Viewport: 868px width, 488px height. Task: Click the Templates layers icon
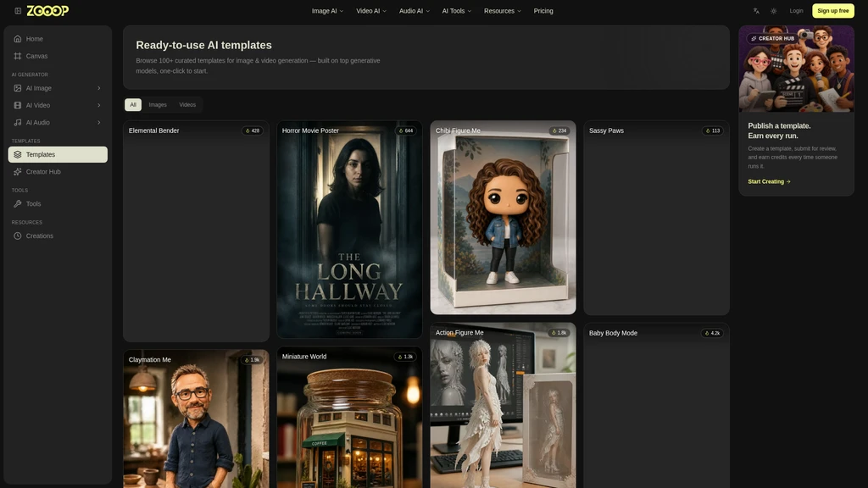18,154
